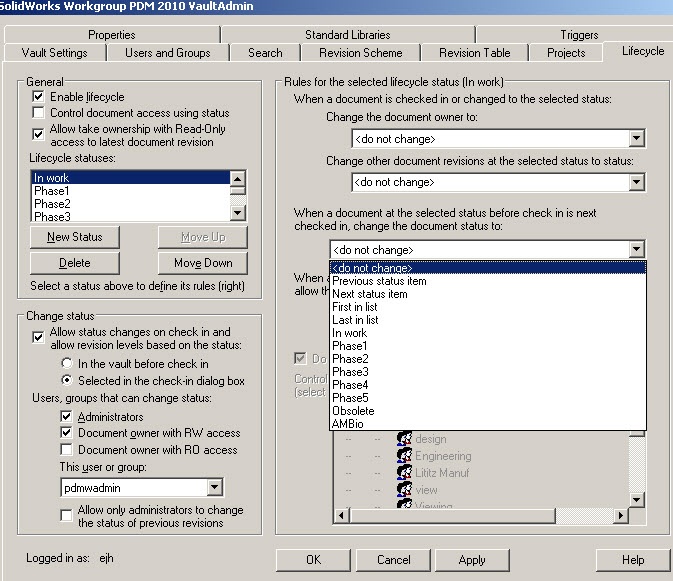
Task: Click the OK button
Action: pyautogui.click(x=313, y=560)
